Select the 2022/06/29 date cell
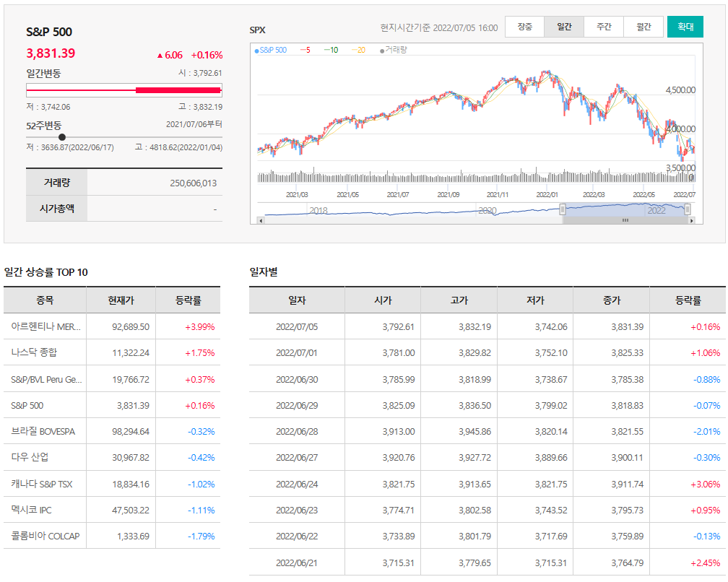 point(297,405)
